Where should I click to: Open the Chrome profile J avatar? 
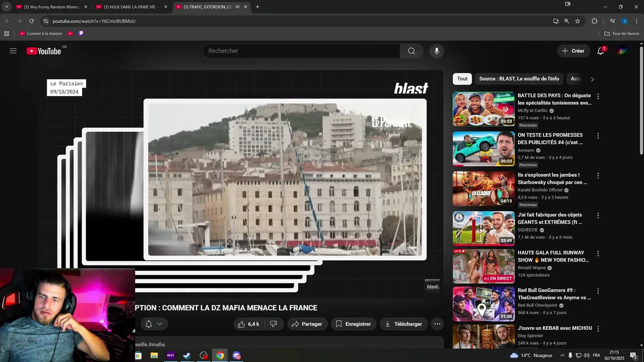click(x=624, y=21)
